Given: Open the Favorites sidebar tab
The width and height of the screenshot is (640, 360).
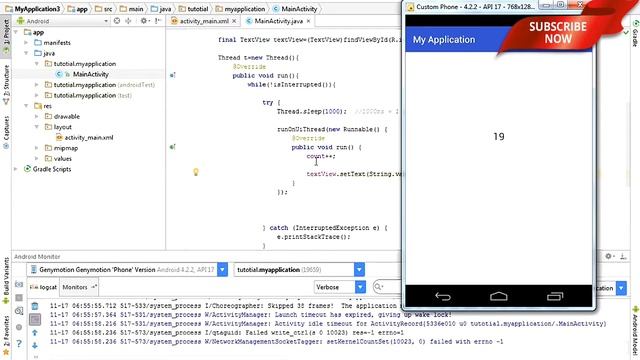Looking at the screenshot, I should (6, 335).
